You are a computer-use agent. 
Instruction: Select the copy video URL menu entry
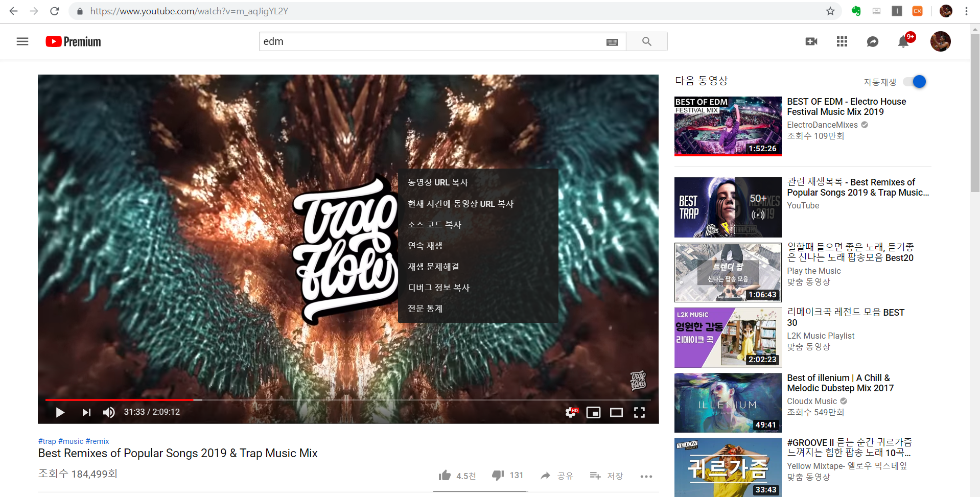pos(478,182)
